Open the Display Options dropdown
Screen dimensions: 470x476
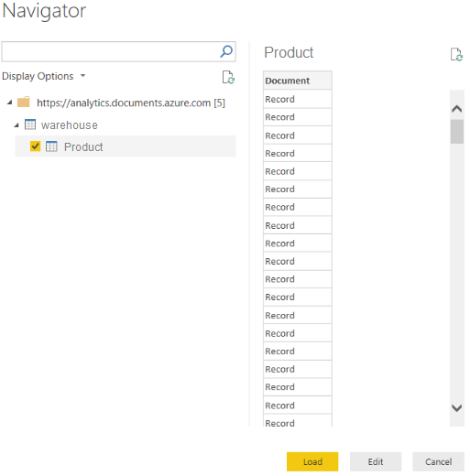point(44,76)
